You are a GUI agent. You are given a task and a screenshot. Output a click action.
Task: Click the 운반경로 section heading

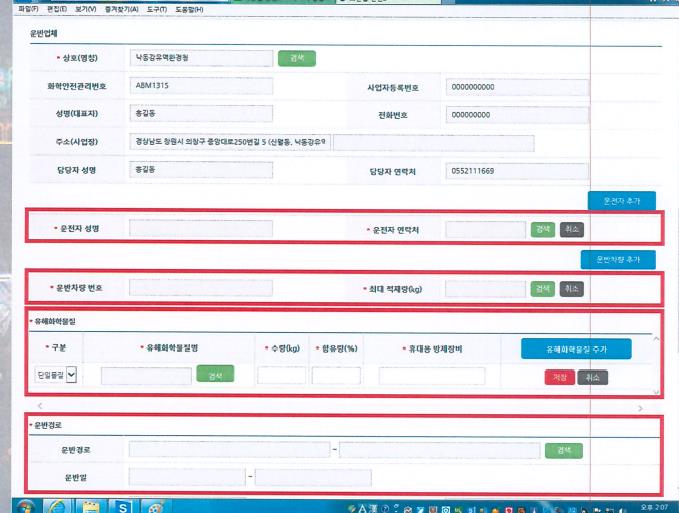tap(48, 425)
